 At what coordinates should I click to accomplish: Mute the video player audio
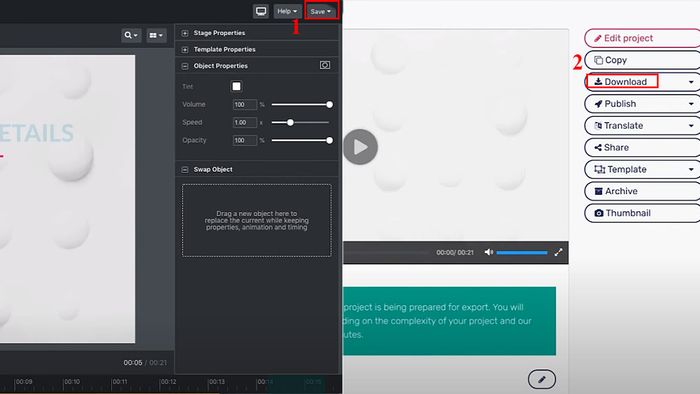(x=489, y=252)
